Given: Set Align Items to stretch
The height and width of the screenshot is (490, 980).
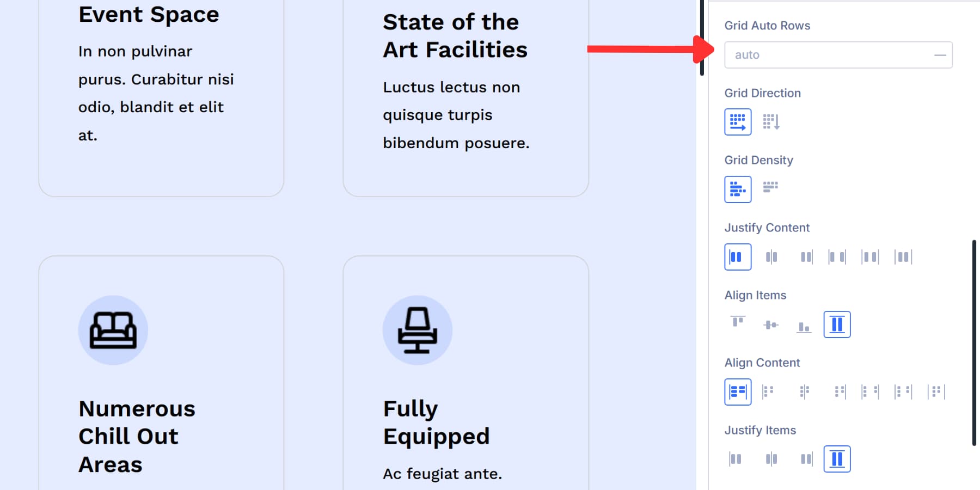Looking at the screenshot, I should (837, 324).
